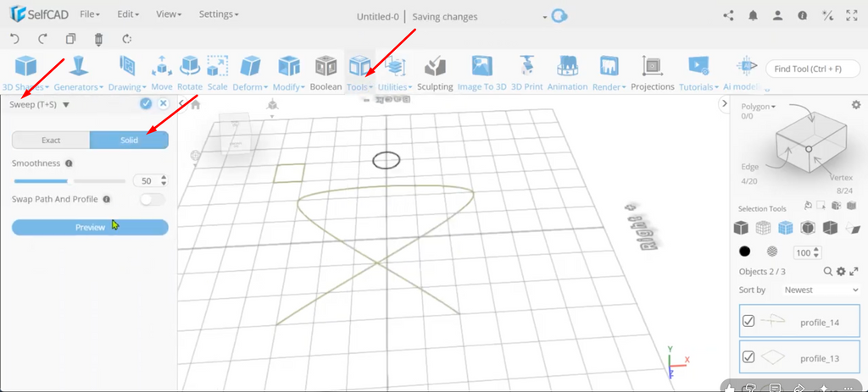This screenshot has height=392, width=868.
Task: Click the black color swatch
Action: point(745,252)
